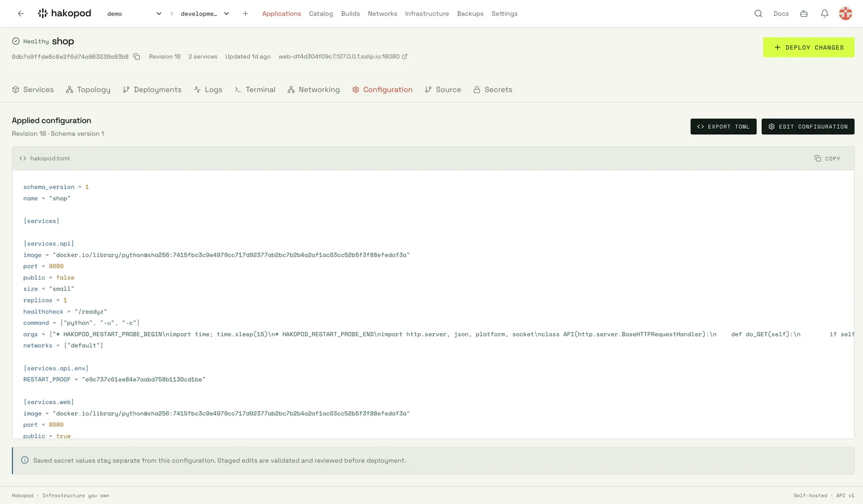863x504 pixels.
Task: Click the search magnifier icon
Action: pos(758,14)
